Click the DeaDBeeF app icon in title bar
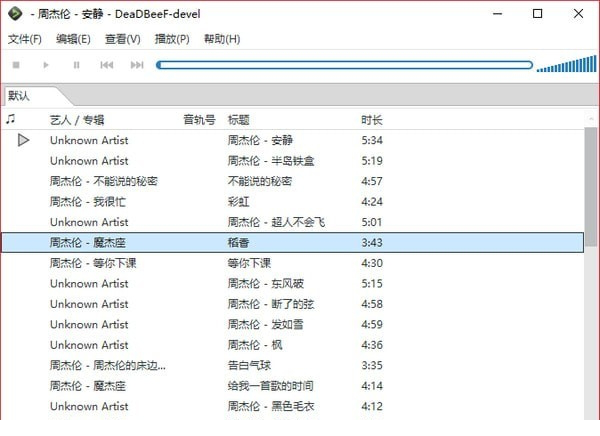 tap(15, 14)
